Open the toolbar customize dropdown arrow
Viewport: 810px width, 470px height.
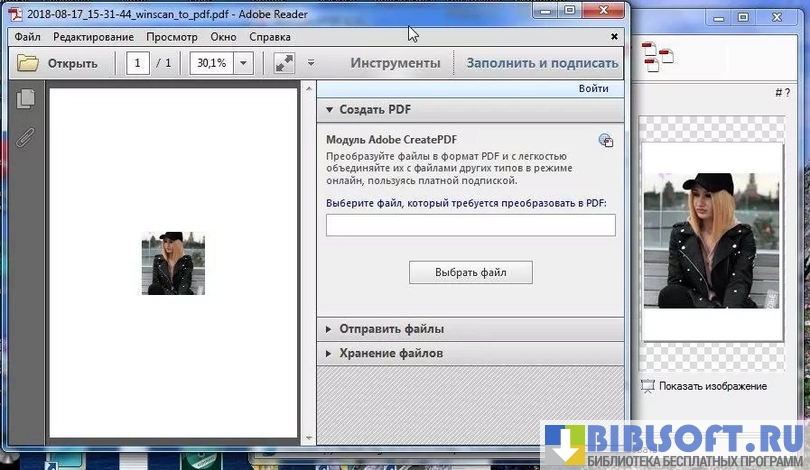311,63
